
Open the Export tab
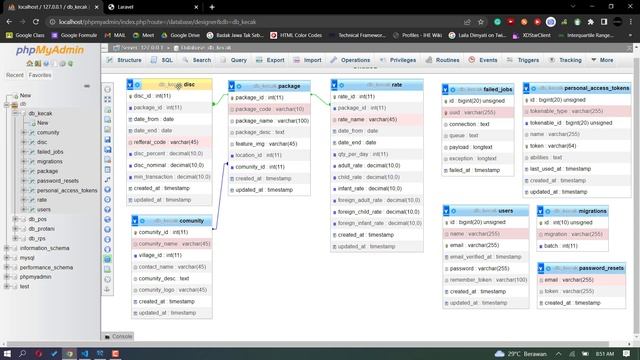[x=270, y=60]
